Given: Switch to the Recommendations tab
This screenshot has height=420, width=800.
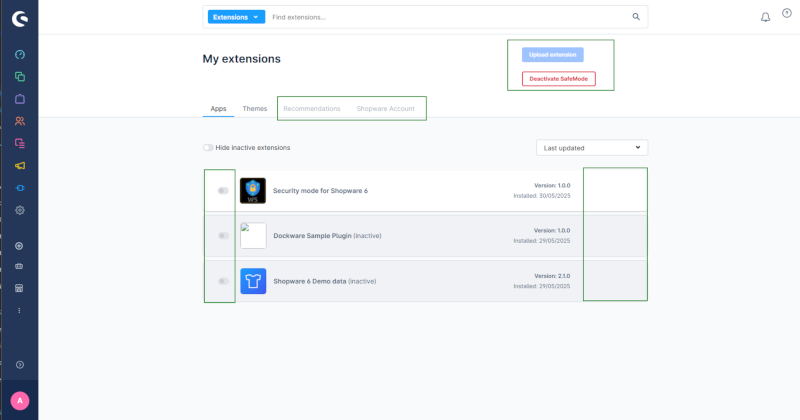Looking at the screenshot, I should point(312,109).
